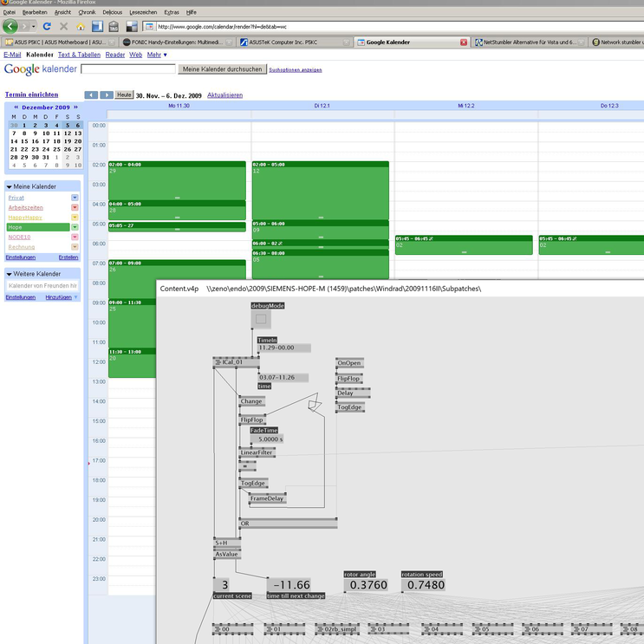This screenshot has width=644, height=644.
Task: Go to next week with right arrow
Action: point(107,94)
